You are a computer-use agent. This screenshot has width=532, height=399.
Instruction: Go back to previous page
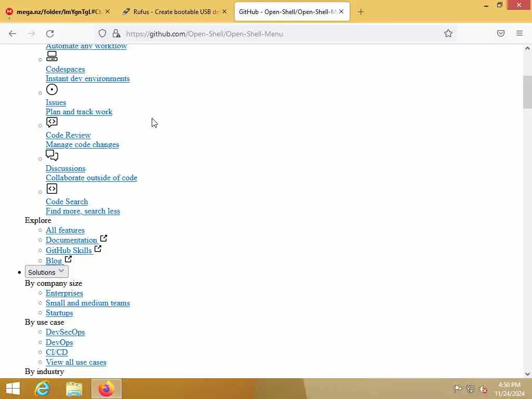pyautogui.click(x=12, y=34)
